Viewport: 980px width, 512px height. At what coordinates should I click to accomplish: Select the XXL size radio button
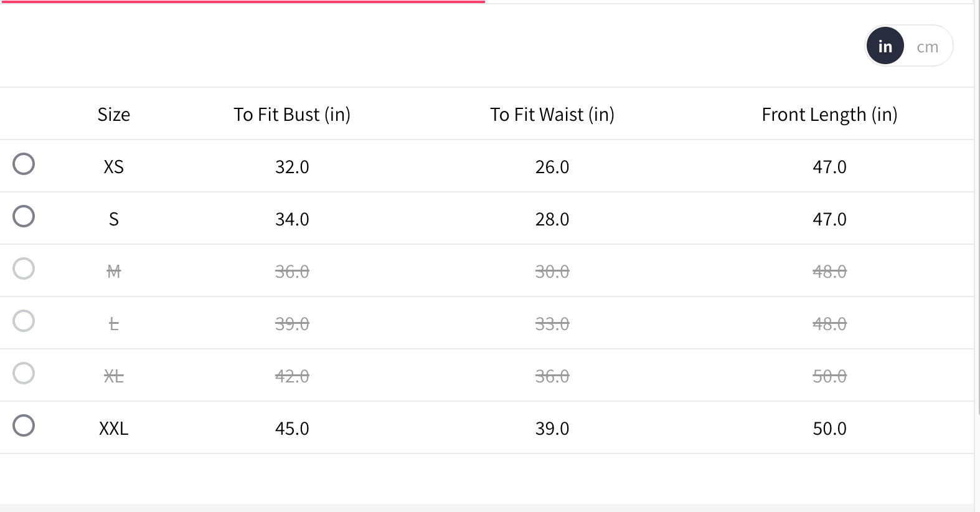coord(24,425)
